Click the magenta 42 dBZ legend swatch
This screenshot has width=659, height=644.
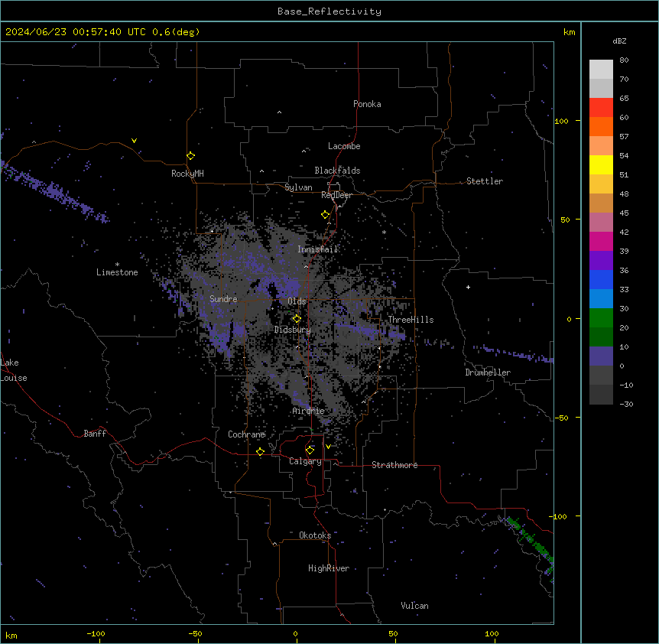point(601,241)
